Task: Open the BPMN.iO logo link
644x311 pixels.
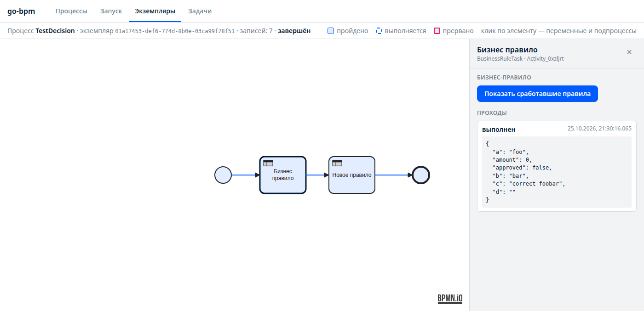Action: tap(450, 299)
